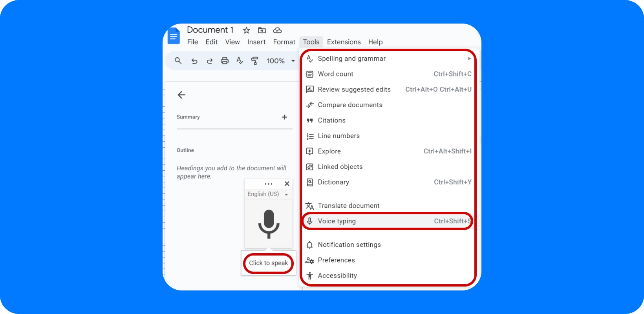Close the voice typing box
The width and height of the screenshot is (644, 314).
tap(287, 184)
